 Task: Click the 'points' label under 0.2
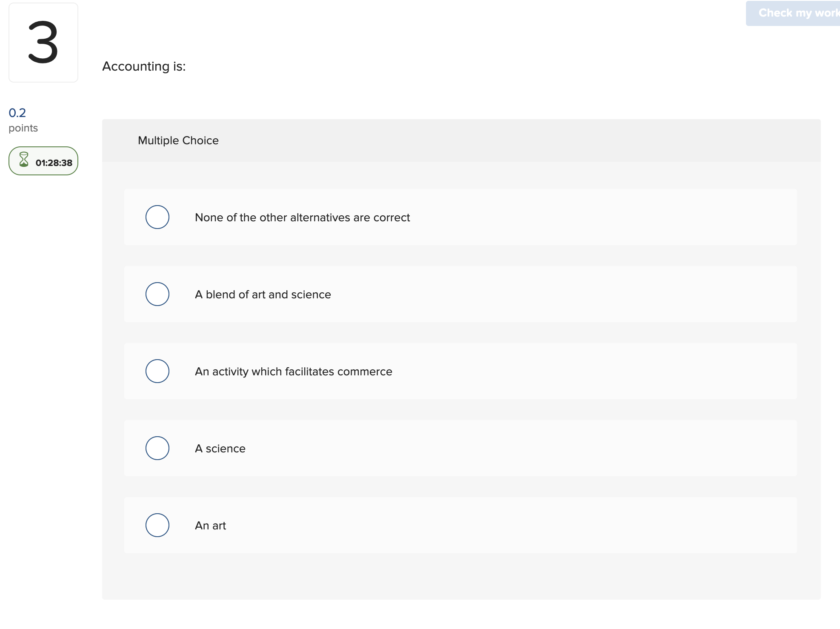[x=23, y=128]
